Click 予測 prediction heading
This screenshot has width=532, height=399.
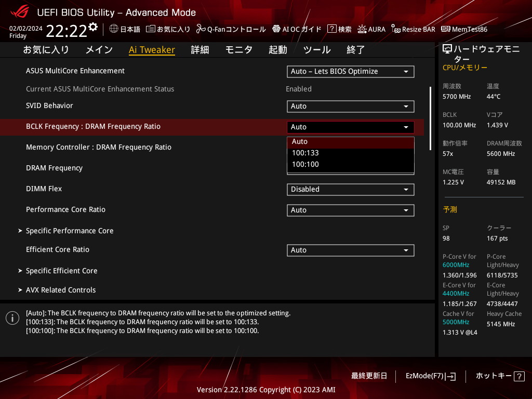pyautogui.click(x=450, y=209)
